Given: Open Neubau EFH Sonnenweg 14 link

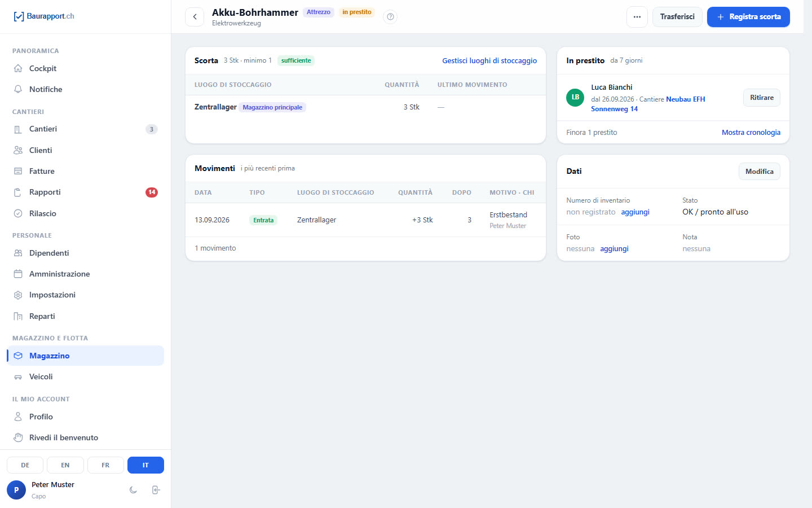Looking at the screenshot, I should [x=648, y=104].
